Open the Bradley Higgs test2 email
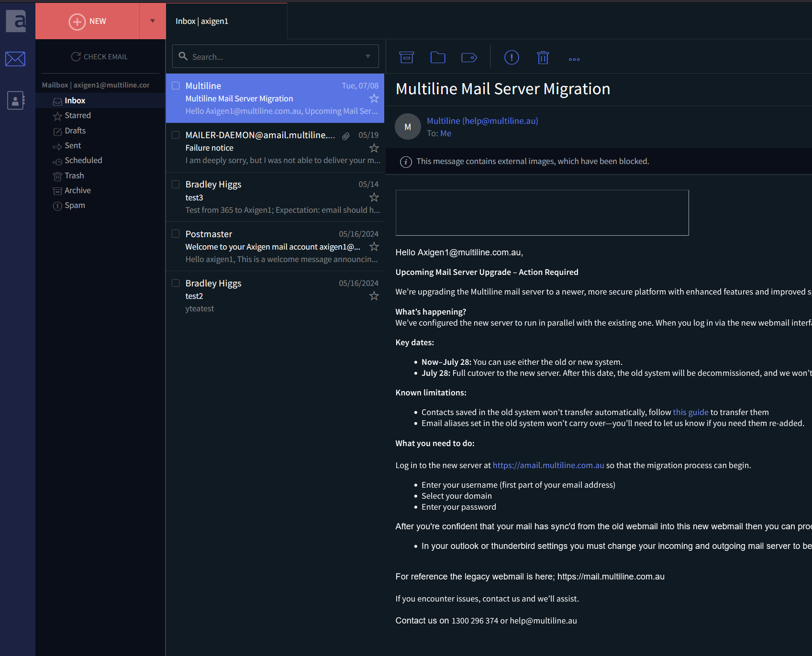812x656 pixels. pos(275,295)
